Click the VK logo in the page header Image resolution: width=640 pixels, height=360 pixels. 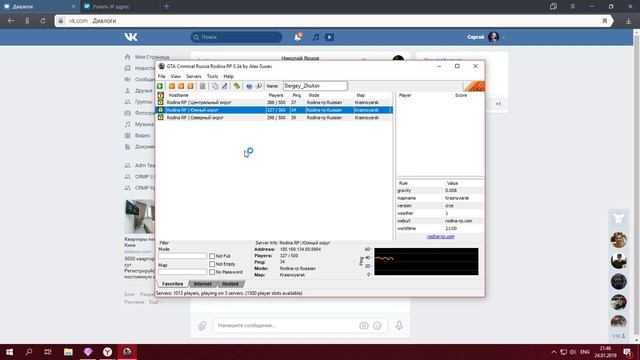(131, 37)
